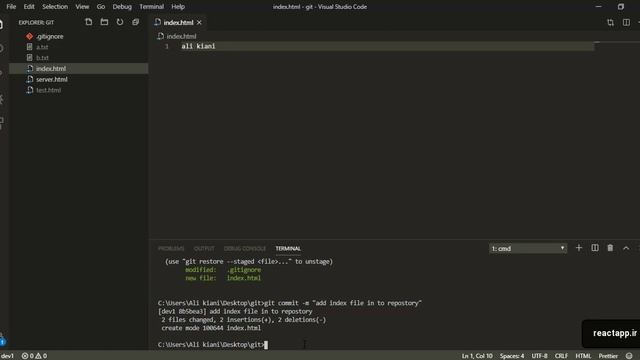The width and height of the screenshot is (640, 360).
Task: Maximize panel size with the chevron up
Action: click(x=626, y=248)
